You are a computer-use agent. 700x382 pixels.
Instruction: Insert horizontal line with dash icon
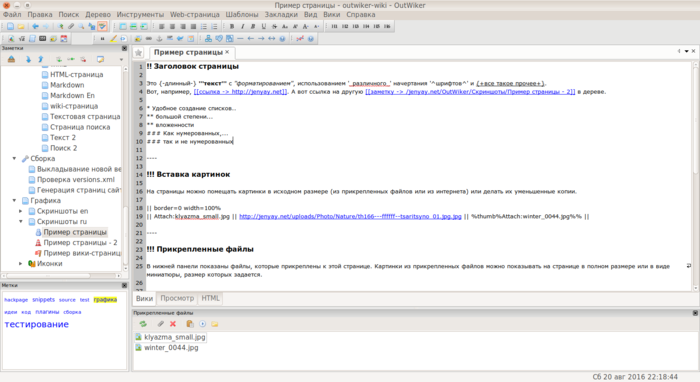[240, 38]
